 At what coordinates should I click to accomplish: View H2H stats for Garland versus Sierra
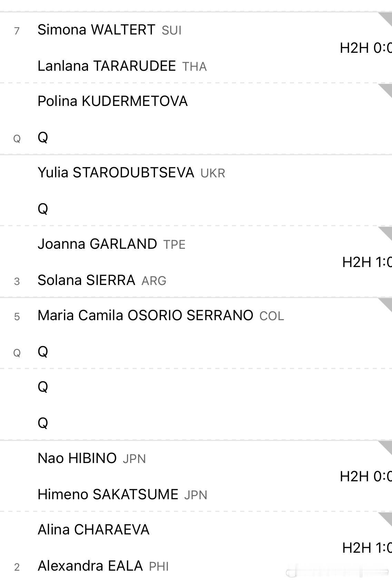pyautogui.click(x=367, y=262)
